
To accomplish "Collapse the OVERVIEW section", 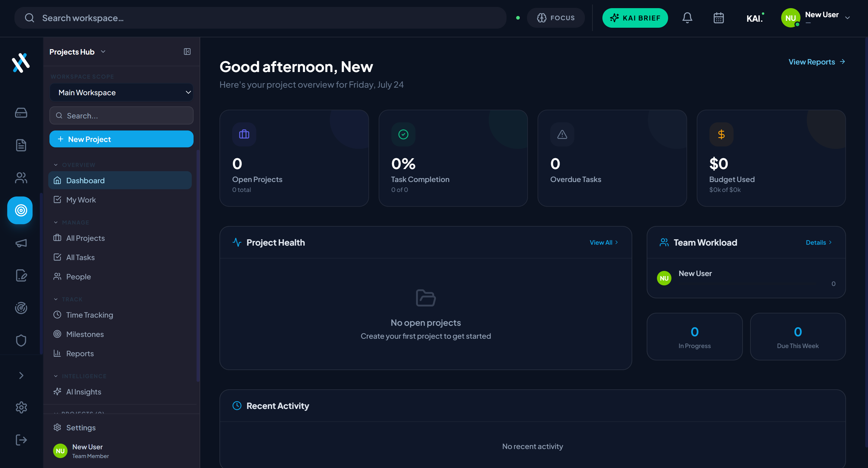I will [x=74, y=165].
